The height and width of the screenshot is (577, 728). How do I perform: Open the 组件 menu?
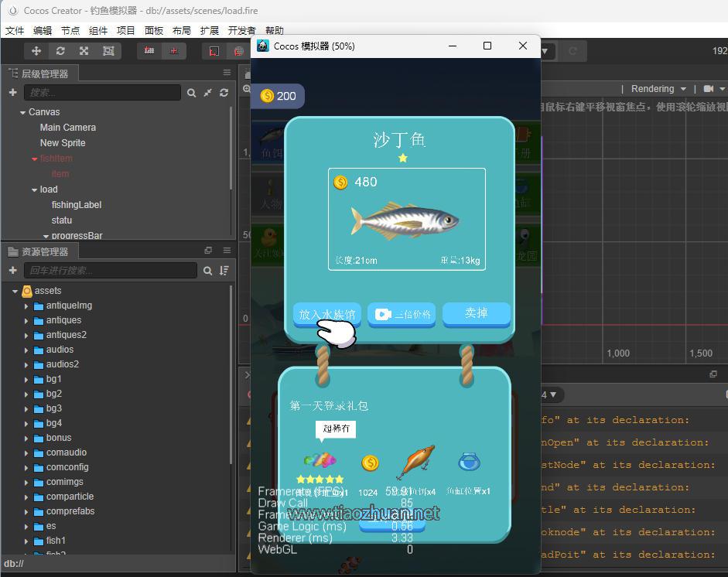[x=98, y=31]
